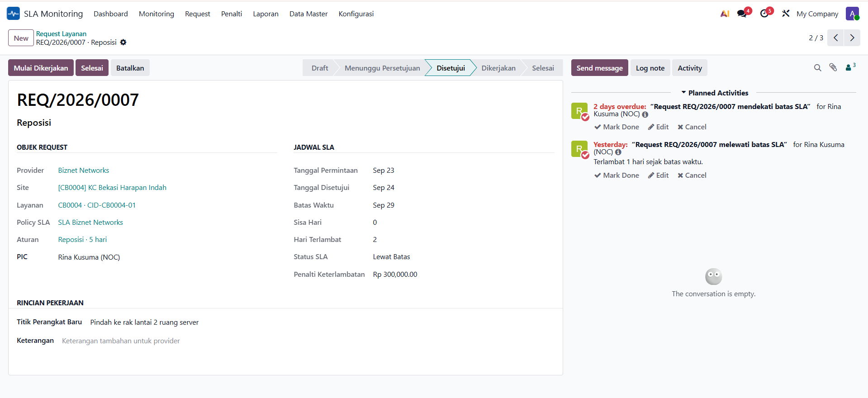The image size is (868, 398).
Task: Go to the next record arrow
Action: (852, 38)
